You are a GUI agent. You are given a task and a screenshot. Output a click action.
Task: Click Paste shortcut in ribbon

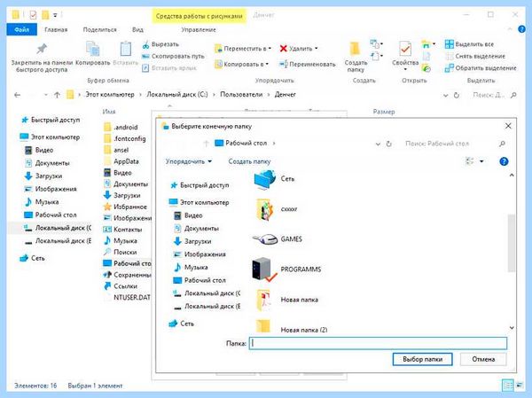[169, 68]
